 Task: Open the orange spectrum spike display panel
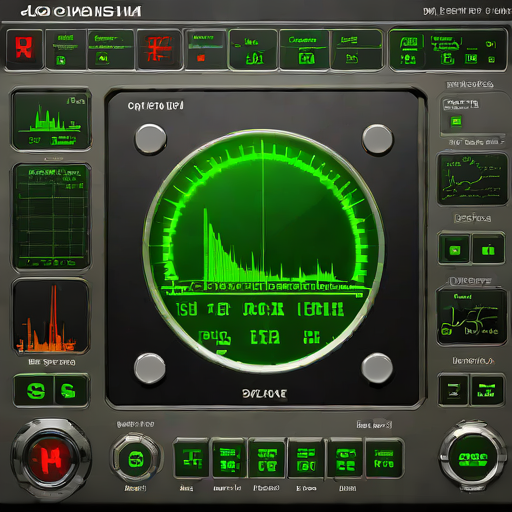[x=51, y=317]
